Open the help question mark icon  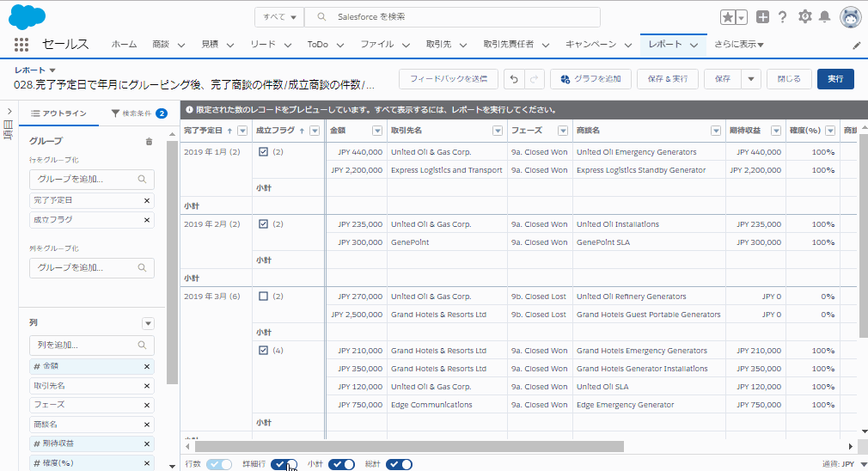tap(782, 17)
